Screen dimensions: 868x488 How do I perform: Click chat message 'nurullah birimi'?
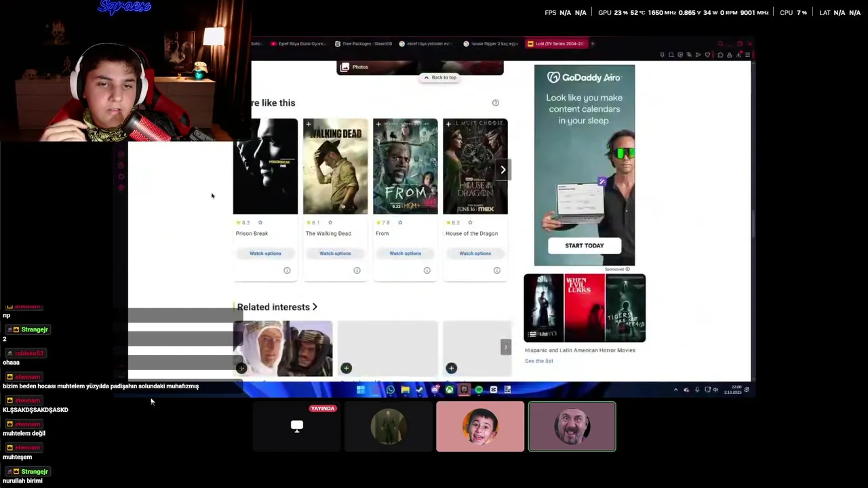tap(22, 481)
